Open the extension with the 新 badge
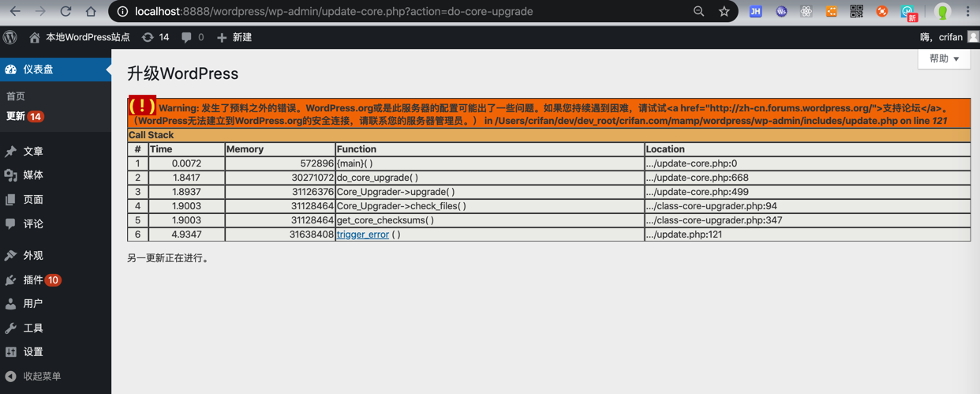The width and height of the screenshot is (980, 394). 909,13
